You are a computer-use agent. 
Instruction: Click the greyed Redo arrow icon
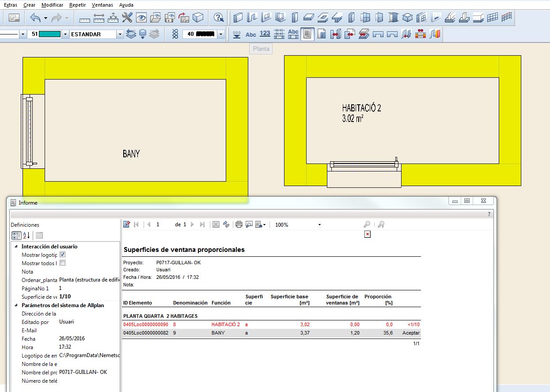coord(57,18)
